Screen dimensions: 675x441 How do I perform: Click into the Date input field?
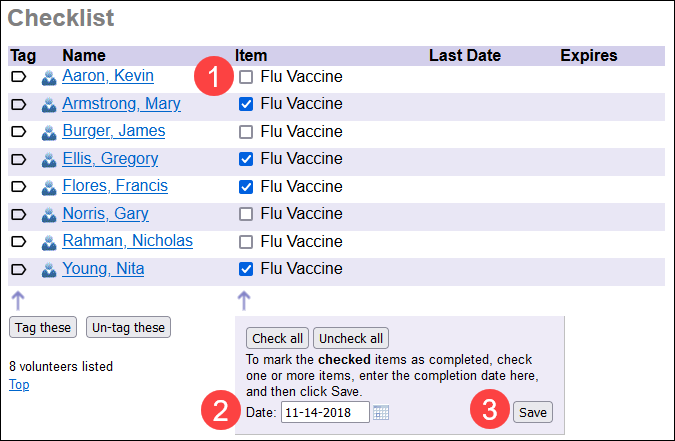[324, 412]
